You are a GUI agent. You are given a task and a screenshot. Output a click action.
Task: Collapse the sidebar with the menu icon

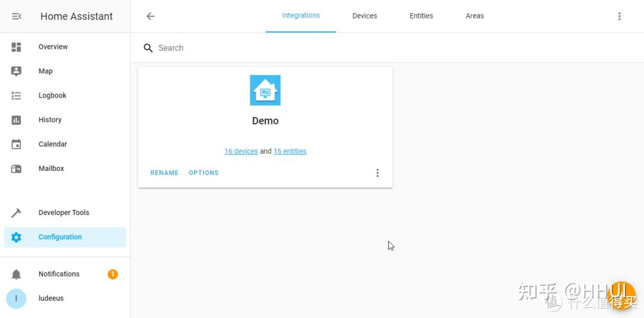tap(17, 17)
